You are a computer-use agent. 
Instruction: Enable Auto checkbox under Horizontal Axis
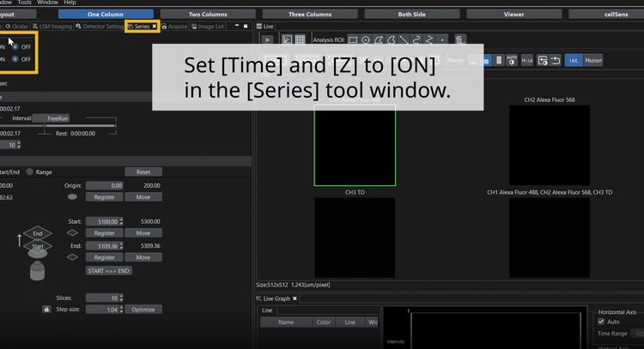click(601, 322)
